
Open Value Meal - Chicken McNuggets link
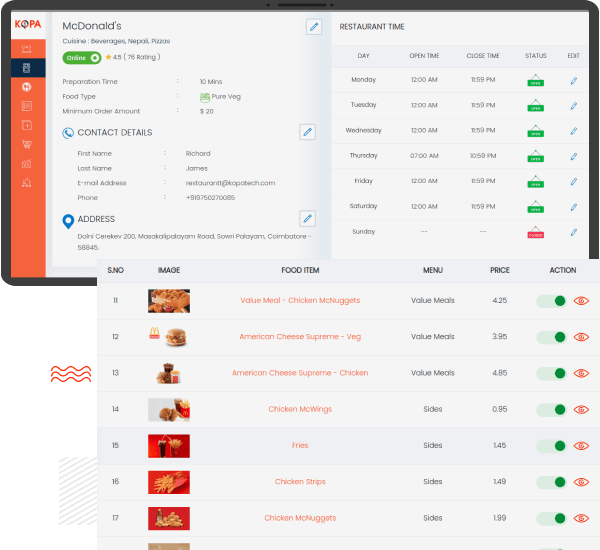click(300, 300)
